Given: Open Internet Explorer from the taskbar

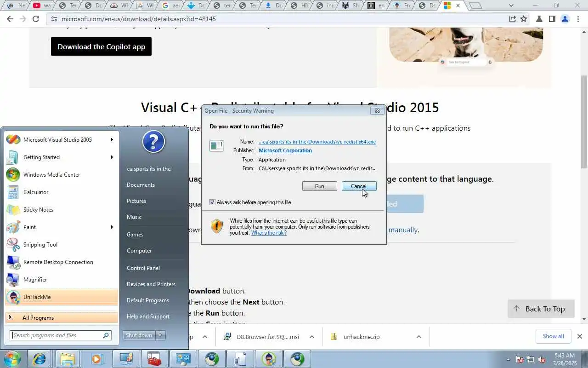Looking at the screenshot, I should (39, 359).
